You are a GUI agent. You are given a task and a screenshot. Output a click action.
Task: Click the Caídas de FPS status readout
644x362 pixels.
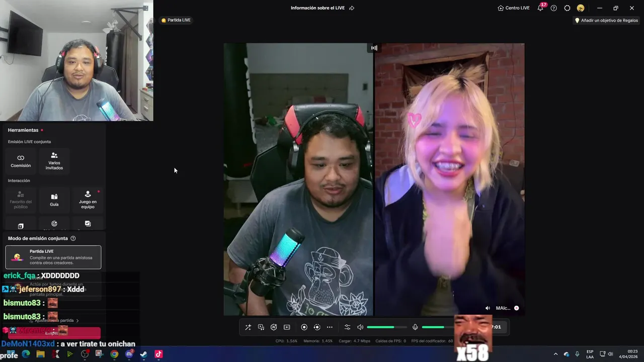click(x=391, y=341)
